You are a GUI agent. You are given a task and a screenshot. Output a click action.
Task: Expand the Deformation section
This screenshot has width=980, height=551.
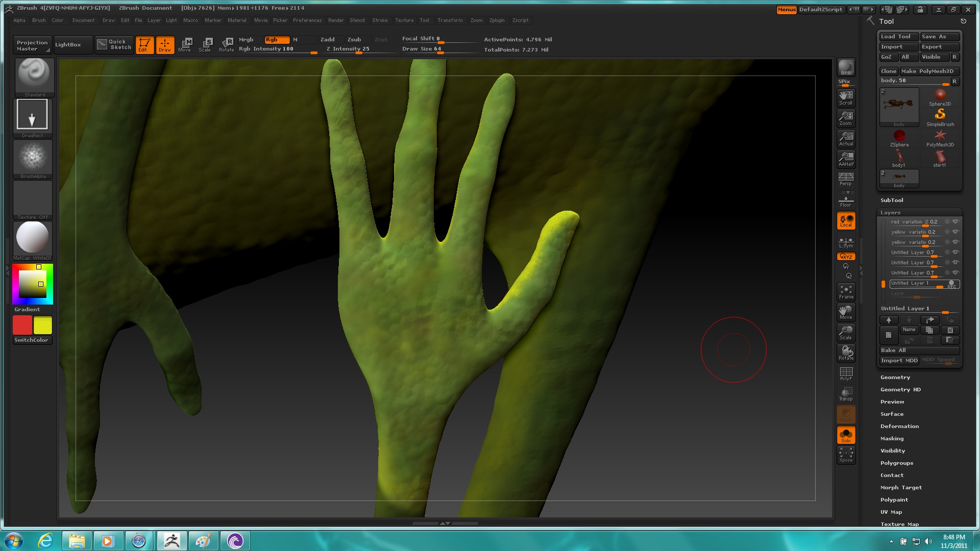[899, 427]
